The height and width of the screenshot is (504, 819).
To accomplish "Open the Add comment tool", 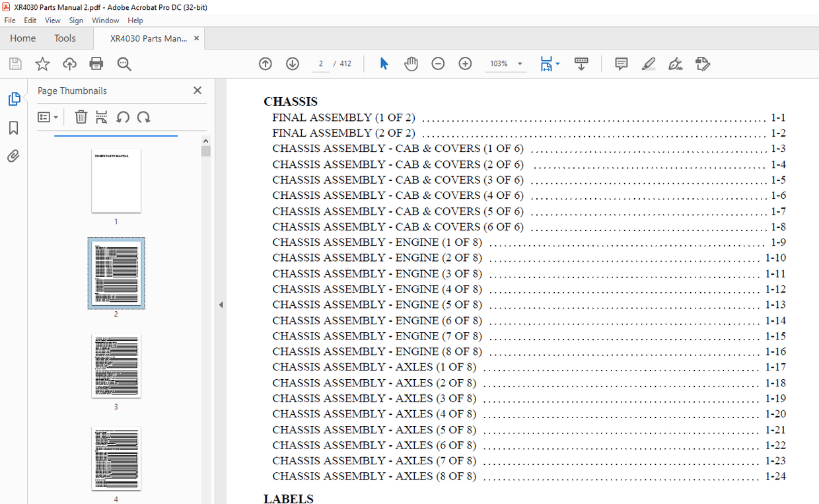I will pyautogui.click(x=621, y=63).
